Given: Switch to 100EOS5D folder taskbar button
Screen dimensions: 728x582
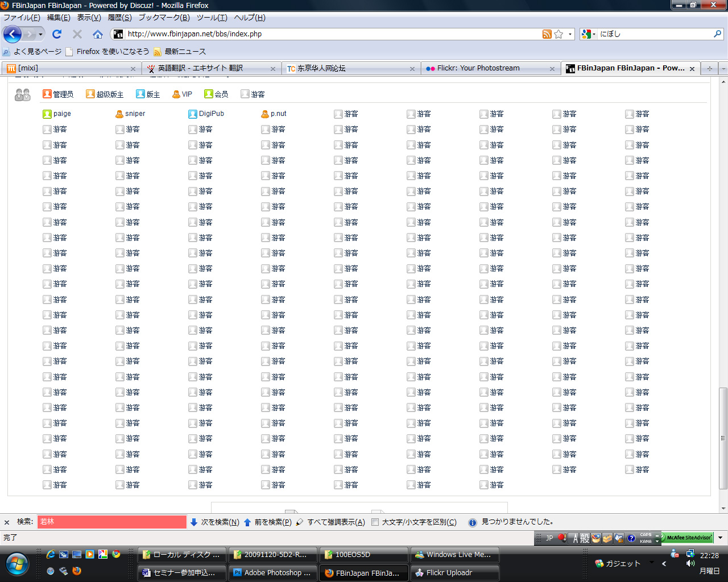Looking at the screenshot, I should pyautogui.click(x=364, y=555).
